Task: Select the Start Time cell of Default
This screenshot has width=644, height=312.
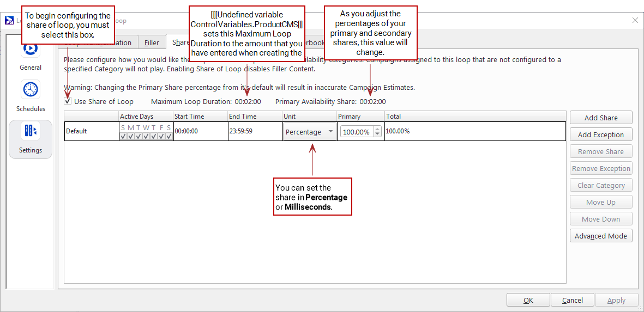Action: (200, 131)
